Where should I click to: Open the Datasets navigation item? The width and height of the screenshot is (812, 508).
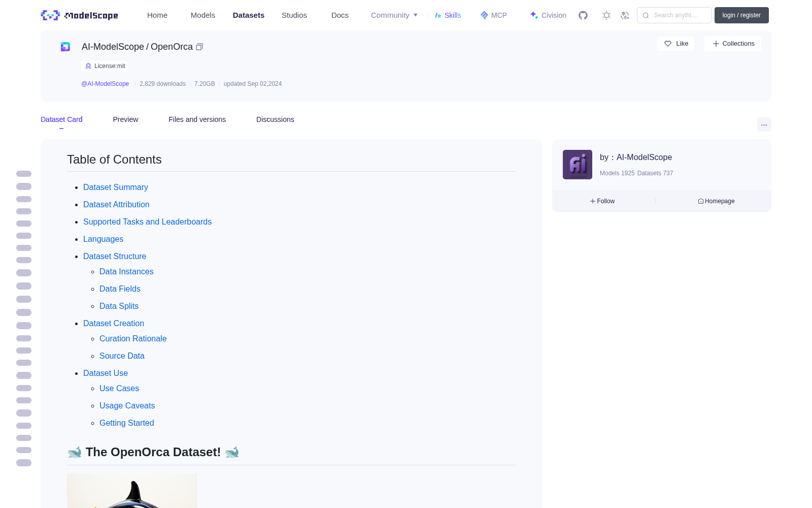click(x=249, y=15)
